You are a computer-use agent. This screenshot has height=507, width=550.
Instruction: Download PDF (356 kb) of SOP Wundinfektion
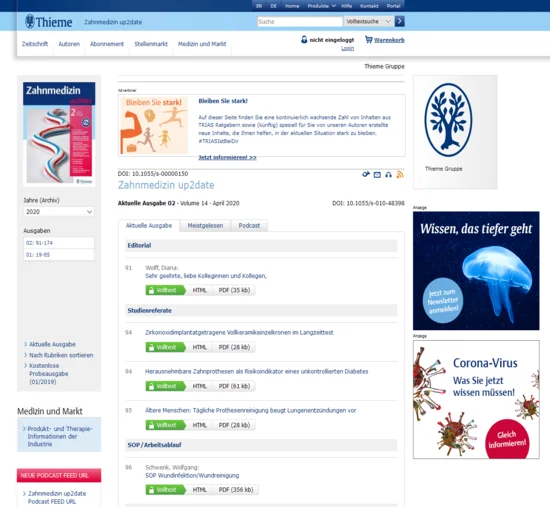[x=236, y=489]
